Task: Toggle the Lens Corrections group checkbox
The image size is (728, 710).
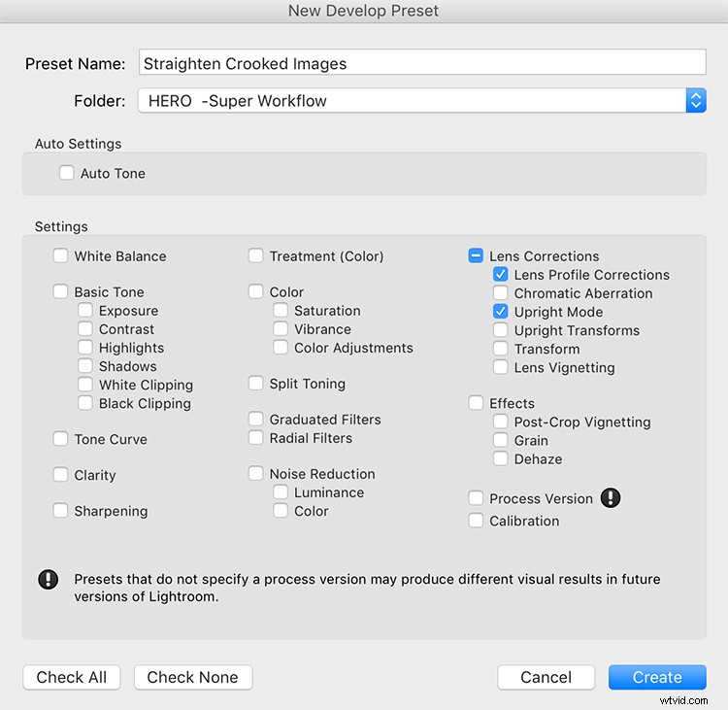Action: coord(476,255)
